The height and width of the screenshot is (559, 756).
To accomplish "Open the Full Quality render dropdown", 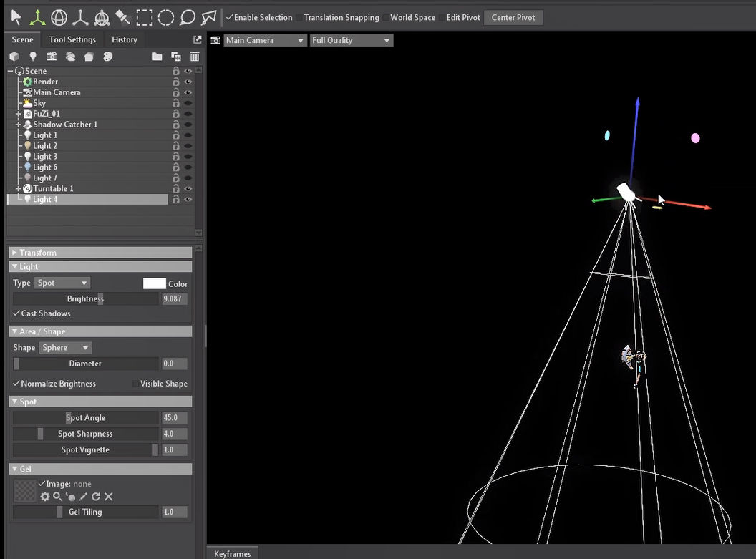I will pos(351,40).
